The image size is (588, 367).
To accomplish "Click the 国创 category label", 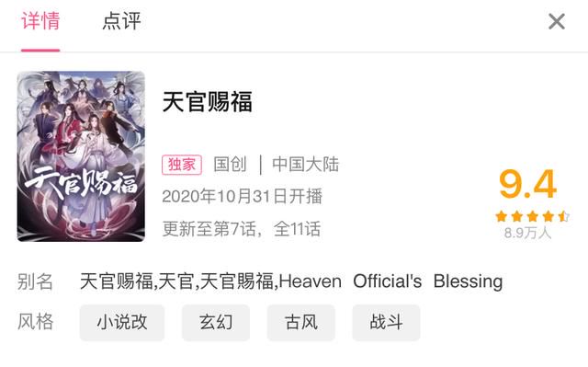I will pyautogui.click(x=230, y=165).
